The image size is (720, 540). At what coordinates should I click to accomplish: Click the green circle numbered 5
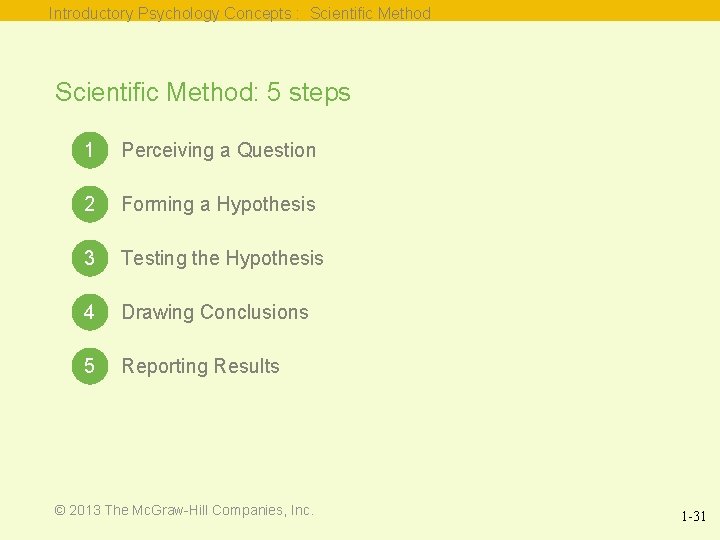[90, 366]
